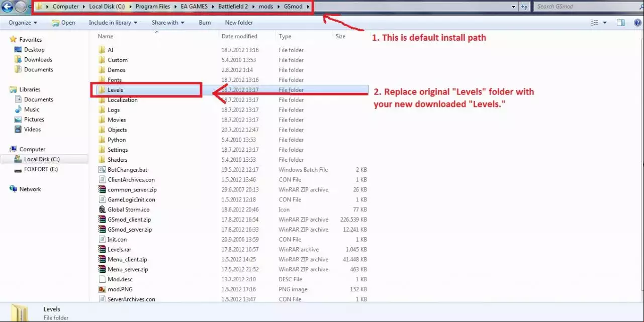Open Network in the navigation pane

[x=30, y=189]
